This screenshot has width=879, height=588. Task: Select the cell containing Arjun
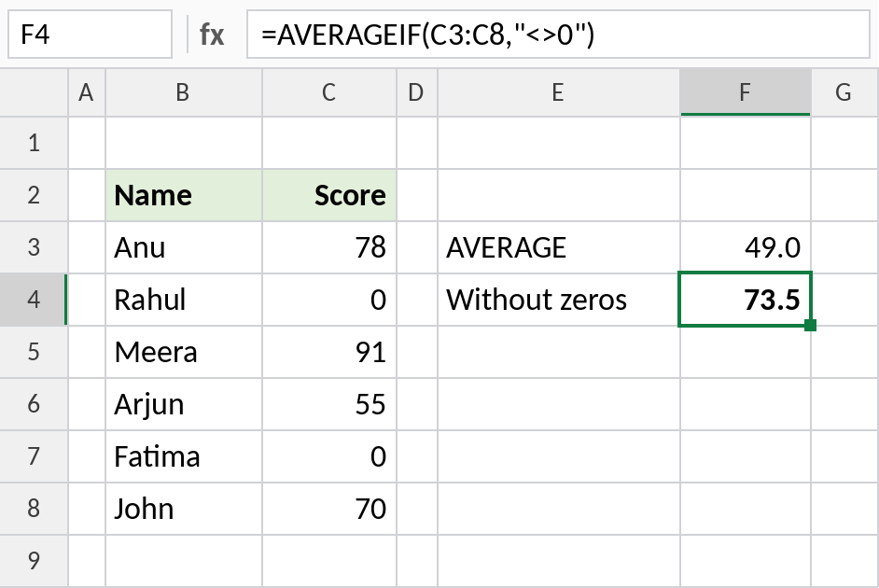point(183,403)
